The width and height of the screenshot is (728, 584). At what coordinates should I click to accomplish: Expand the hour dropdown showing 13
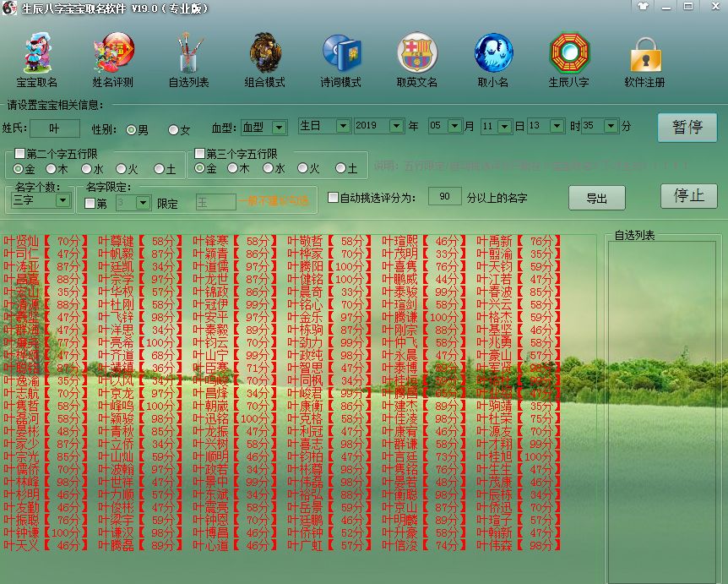click(557, 125)
